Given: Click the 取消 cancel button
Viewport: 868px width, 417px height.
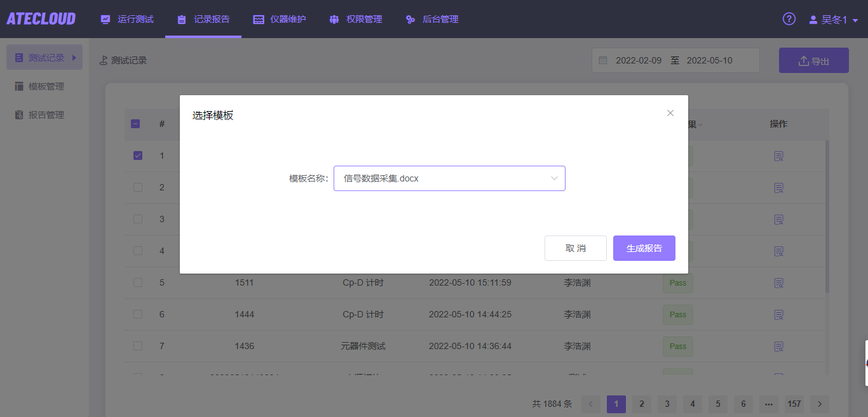Looking at the screenshot, I should tap(576, 248).
